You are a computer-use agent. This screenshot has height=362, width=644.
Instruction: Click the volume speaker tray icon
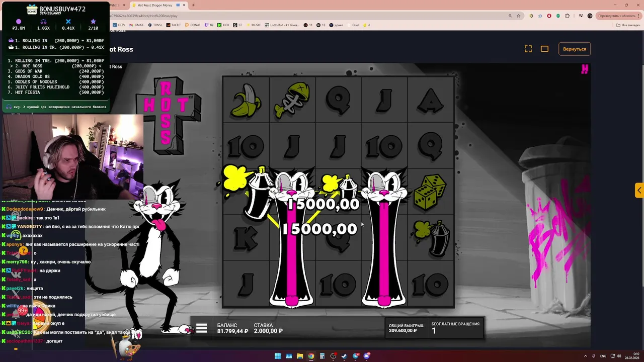point(619,356)
